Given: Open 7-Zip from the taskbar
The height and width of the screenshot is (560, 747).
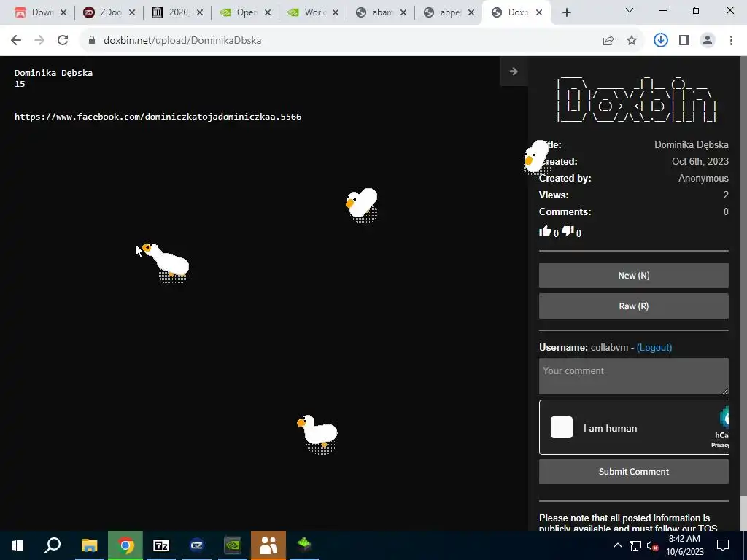Looking at the screenshot, I should (x=161, y=545).
